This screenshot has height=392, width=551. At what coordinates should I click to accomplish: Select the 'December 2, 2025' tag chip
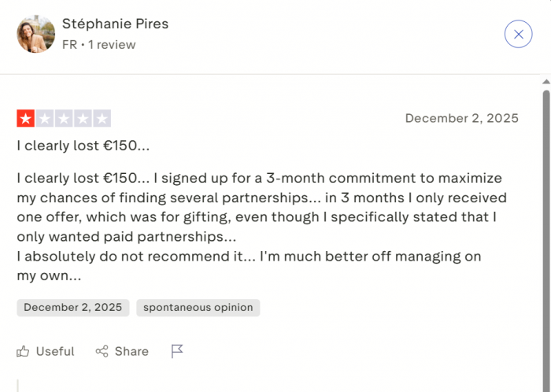click(72, 307)
